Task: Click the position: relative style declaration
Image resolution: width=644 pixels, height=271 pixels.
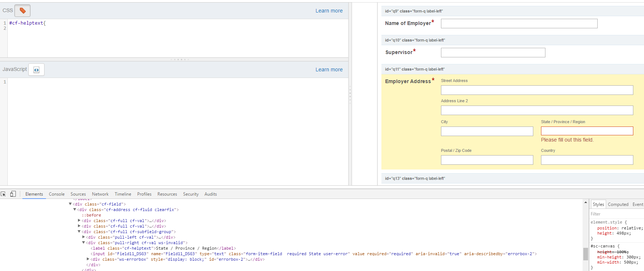Action: 620,228
